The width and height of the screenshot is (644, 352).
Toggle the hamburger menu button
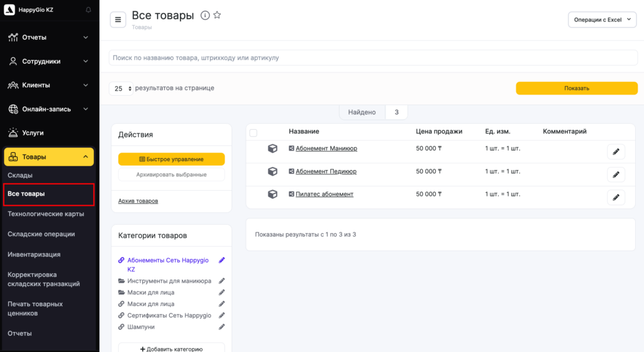point(118,20)
